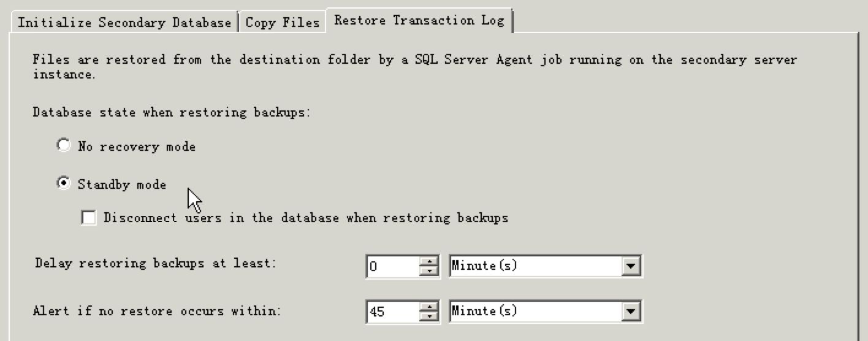The width and height of the screenshot is (868, 341).
Task: Enable disconnect users when restoring backups
Action: 89,218
